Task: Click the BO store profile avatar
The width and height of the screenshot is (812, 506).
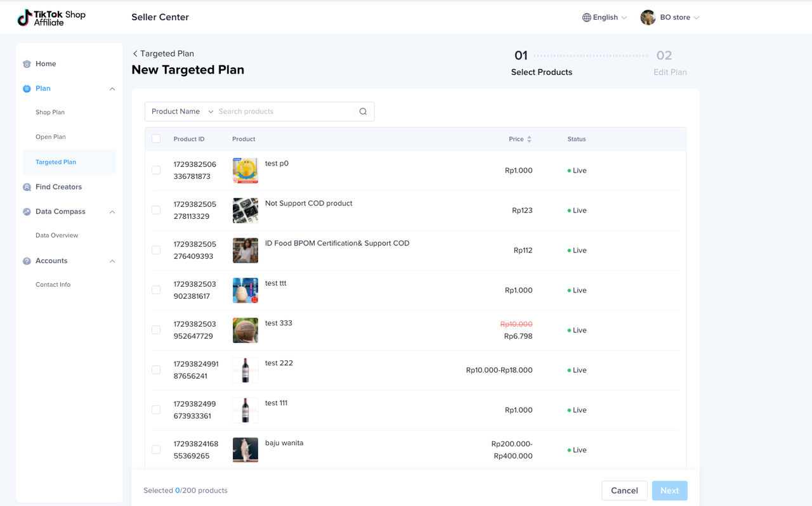Action: pos(648,18)
